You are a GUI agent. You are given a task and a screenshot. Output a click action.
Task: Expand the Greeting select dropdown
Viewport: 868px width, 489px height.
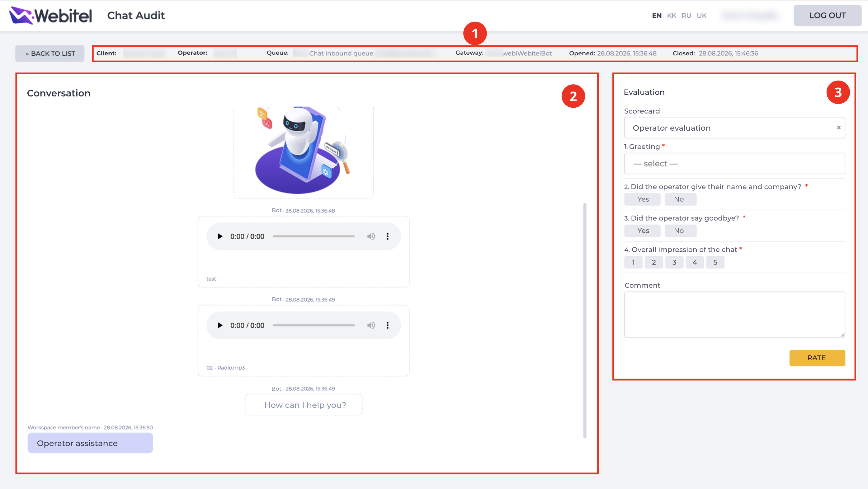[734, 164]
